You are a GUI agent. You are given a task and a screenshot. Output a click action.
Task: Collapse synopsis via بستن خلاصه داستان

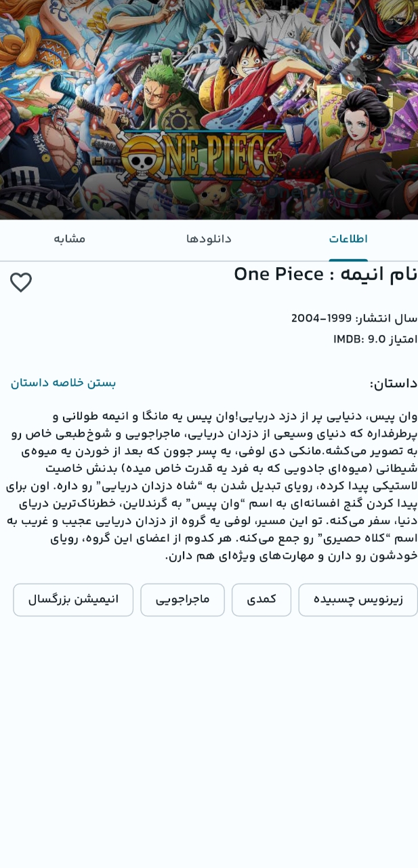pyautogui.click(x=63, y=383)
